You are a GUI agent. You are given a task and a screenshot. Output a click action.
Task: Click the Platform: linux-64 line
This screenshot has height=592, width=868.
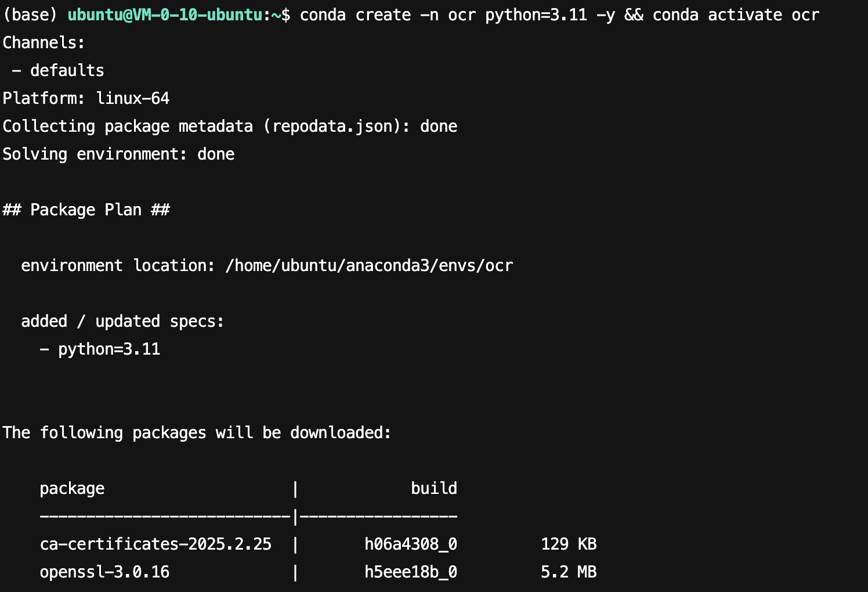click(86, 98)
